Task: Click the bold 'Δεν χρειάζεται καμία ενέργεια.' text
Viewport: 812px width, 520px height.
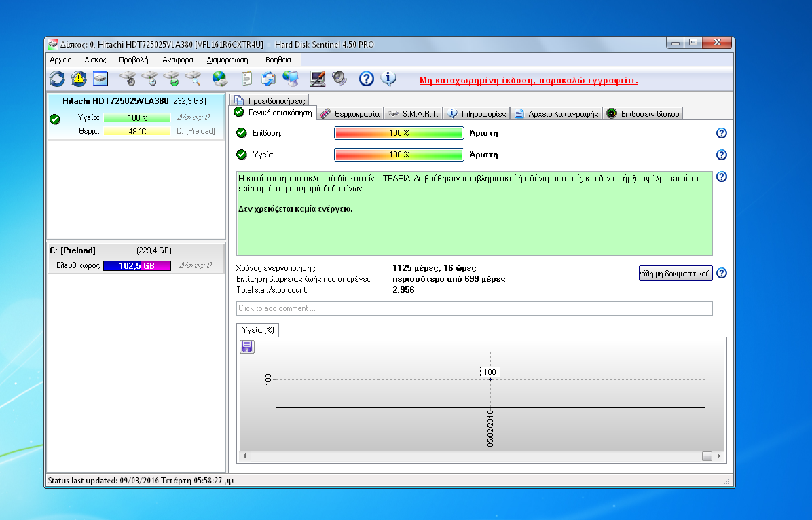Action: (295, 209)
